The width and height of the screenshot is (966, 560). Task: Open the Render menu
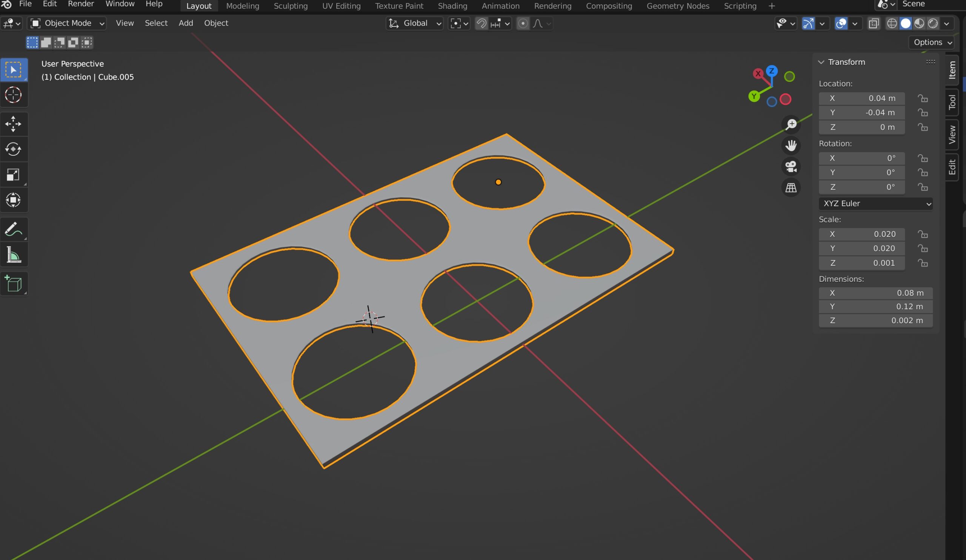(81, 4)
